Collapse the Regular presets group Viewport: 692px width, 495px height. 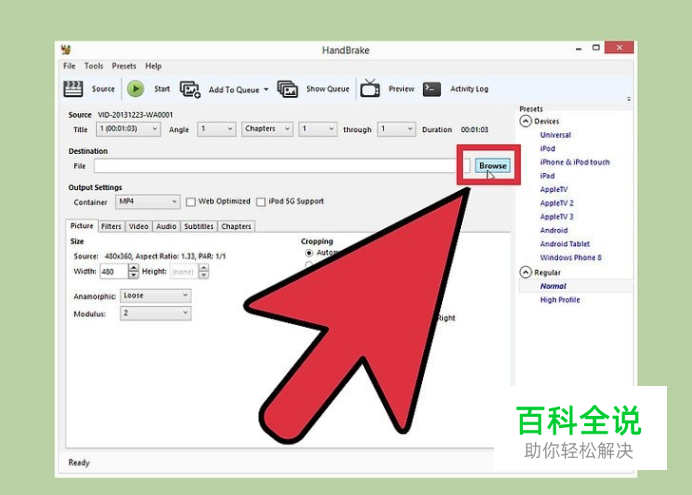525,272
